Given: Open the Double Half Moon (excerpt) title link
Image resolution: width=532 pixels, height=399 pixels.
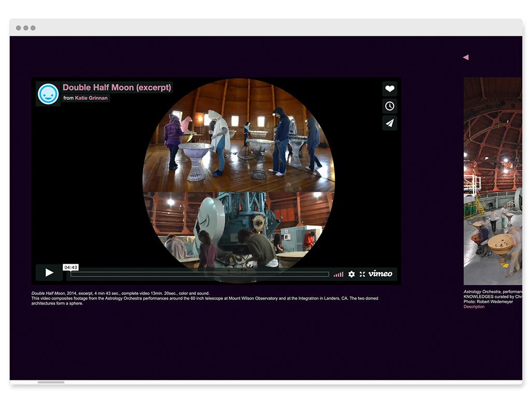Looking at the screenshot, I should point(117,88).
